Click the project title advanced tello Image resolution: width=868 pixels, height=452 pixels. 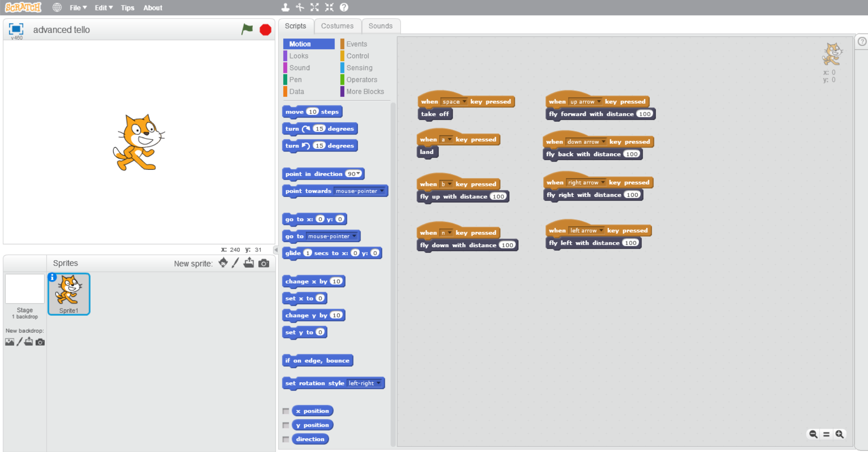(x=62, y=29)
